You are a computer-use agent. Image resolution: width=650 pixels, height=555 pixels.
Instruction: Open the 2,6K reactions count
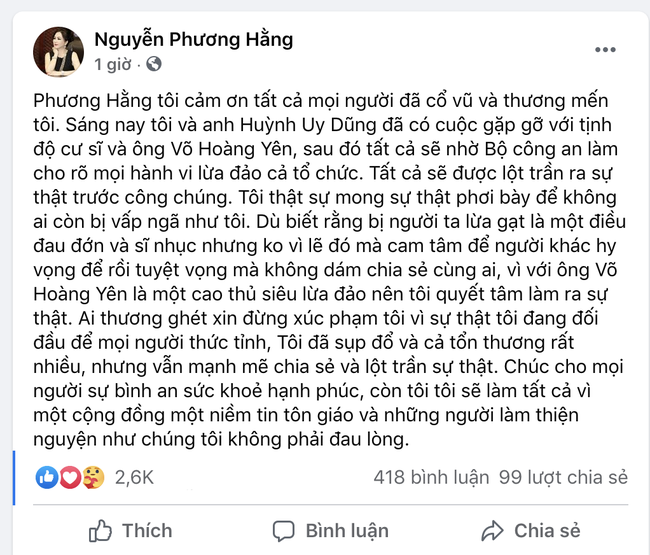coord(132,478)
